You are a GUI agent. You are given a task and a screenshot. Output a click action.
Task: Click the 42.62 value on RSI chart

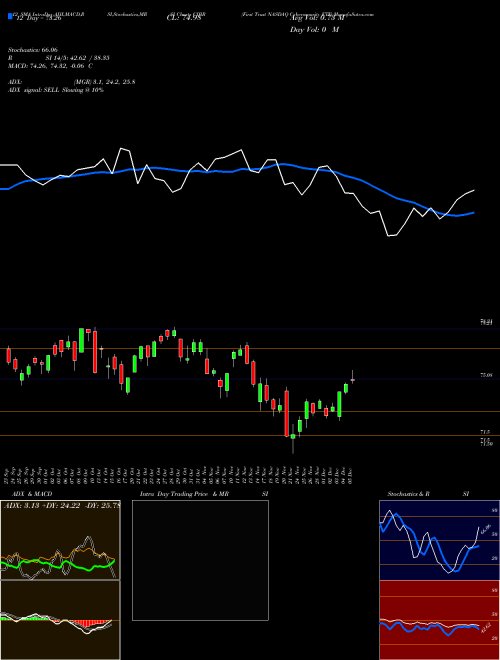coord(486,628)
